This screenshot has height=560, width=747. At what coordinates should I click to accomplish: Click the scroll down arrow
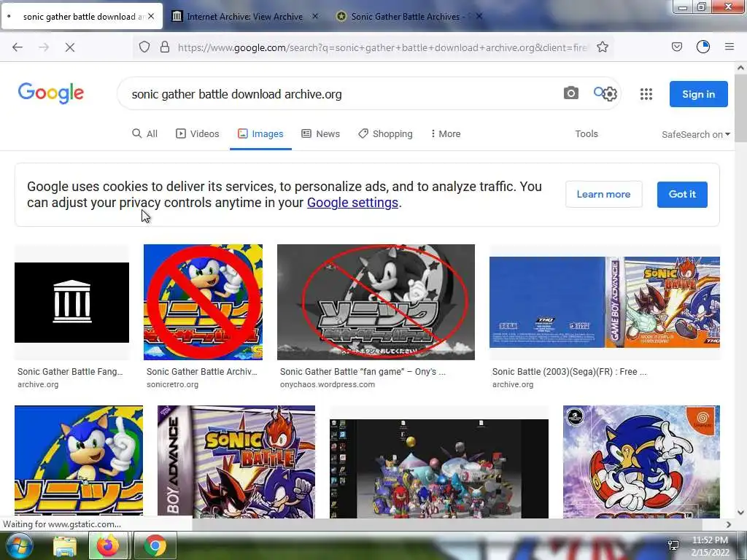[x=740, y=513]
